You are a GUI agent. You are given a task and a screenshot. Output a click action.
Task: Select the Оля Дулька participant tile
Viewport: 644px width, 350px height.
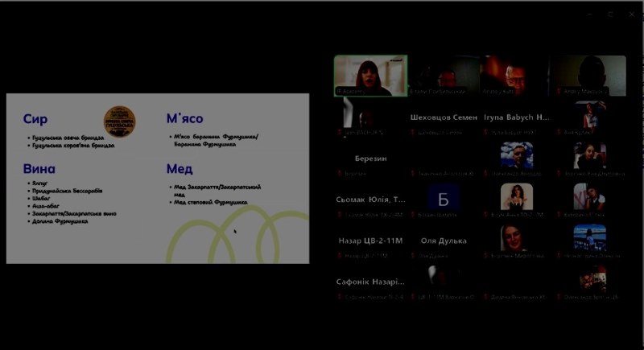444,241
